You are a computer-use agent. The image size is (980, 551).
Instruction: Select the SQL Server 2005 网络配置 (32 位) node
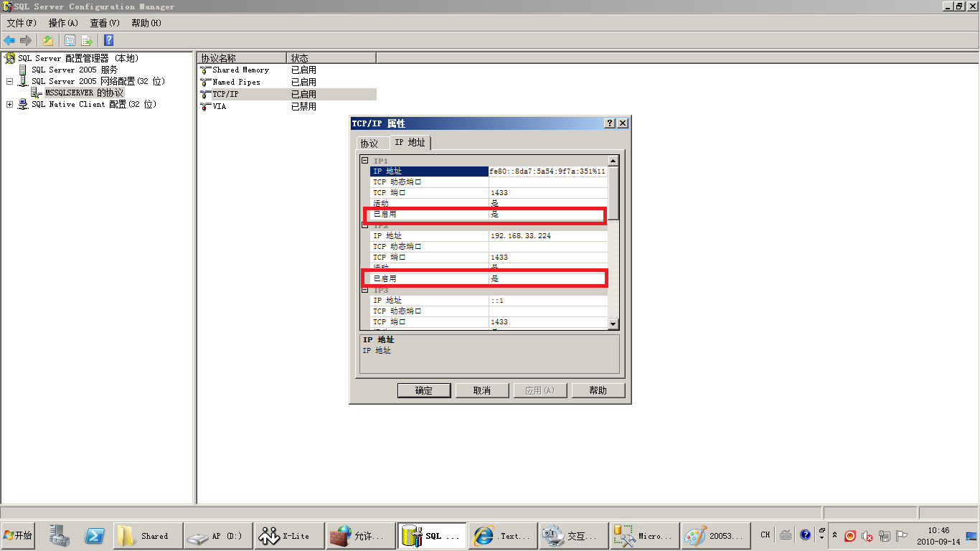tap(98, 81)
